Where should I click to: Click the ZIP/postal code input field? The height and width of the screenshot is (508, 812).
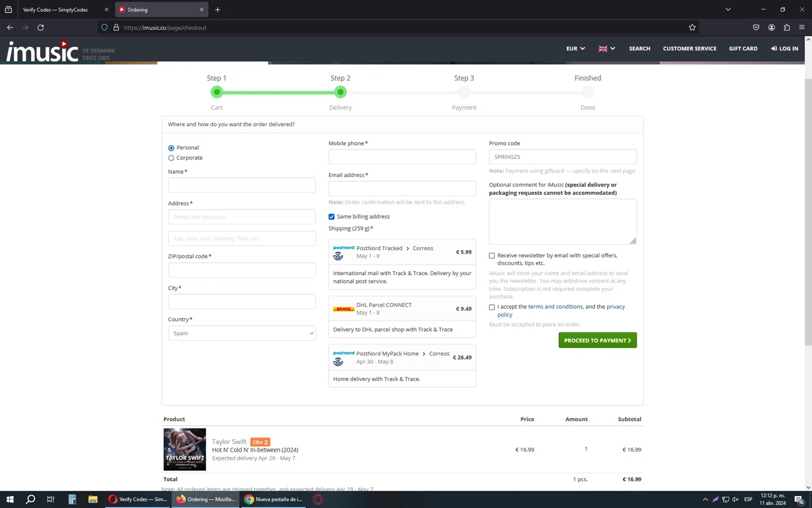point(242,270)
